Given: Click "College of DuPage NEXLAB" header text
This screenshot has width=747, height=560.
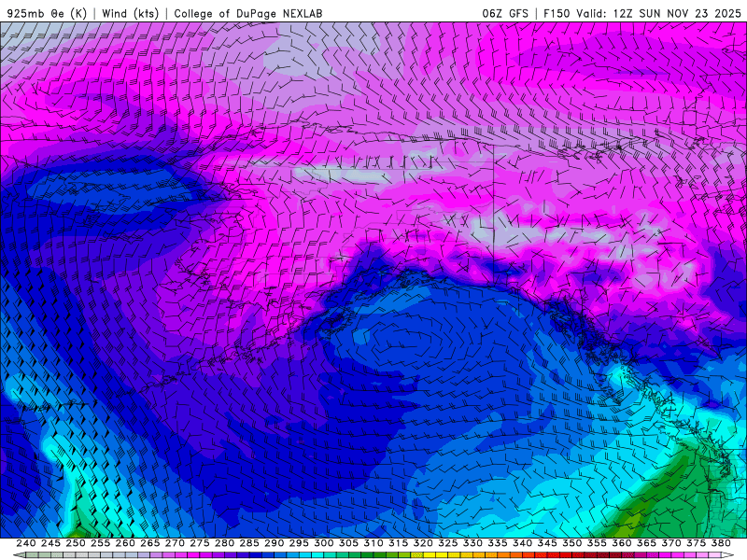Looking at the screenshot, I should coord(248,13).
